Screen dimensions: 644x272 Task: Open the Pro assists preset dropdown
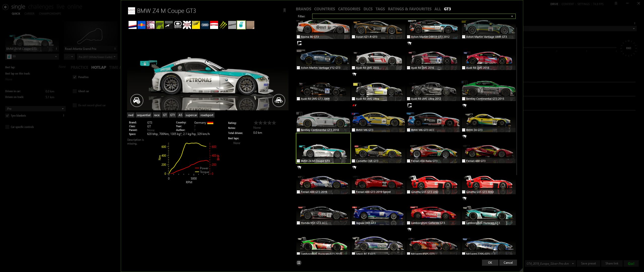tap(35, 109)
